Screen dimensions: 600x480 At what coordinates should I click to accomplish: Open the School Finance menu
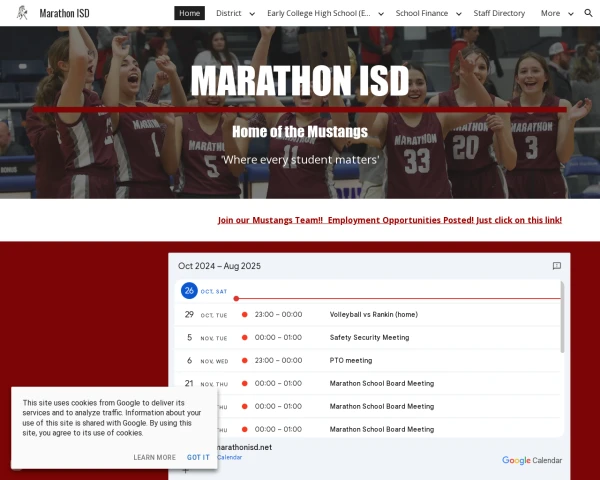(x=422, y=13)
